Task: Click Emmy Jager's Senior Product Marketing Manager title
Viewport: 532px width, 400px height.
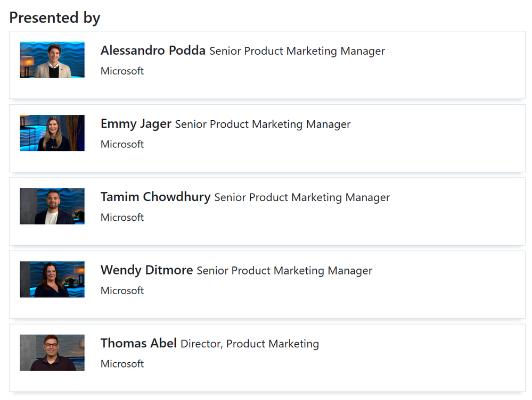Action: pos(263,124)
